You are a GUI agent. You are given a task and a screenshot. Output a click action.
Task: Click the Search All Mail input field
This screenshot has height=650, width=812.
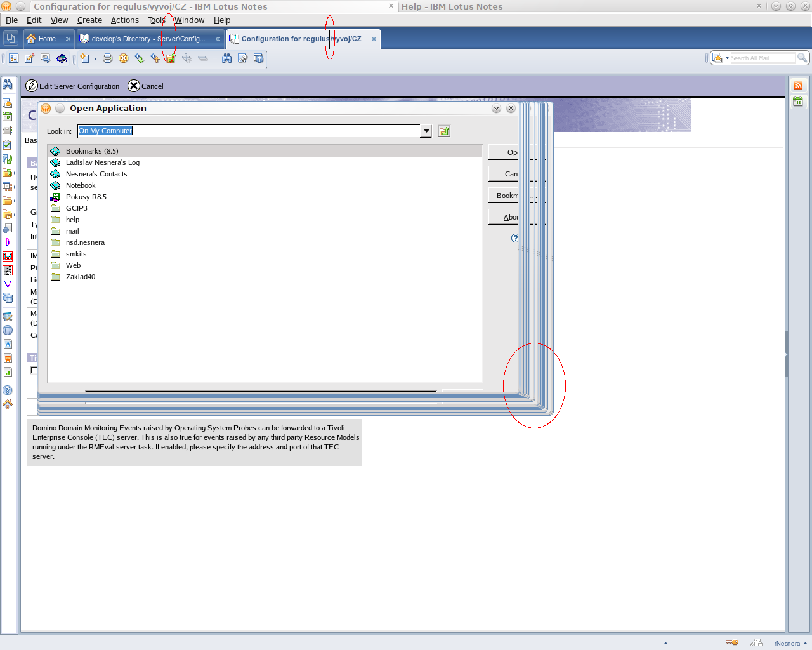[761, 58]
